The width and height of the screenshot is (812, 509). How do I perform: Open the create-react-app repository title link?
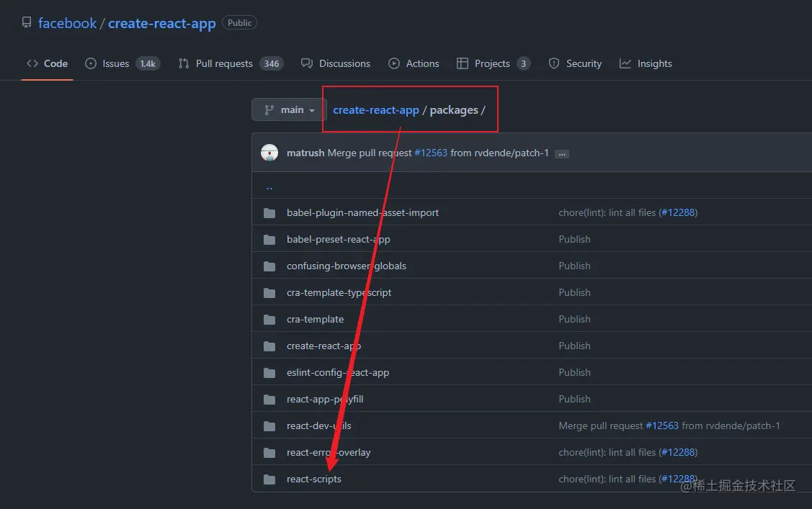pos(161,23)
